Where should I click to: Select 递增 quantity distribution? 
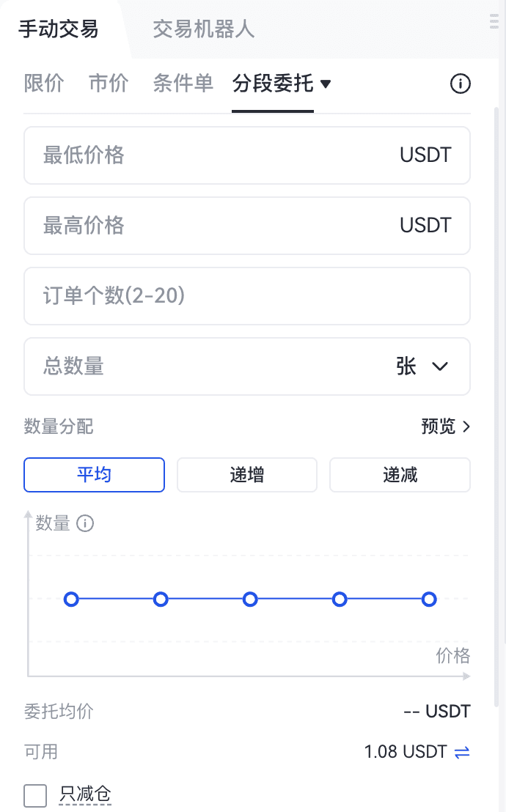[x=247, y=475]
